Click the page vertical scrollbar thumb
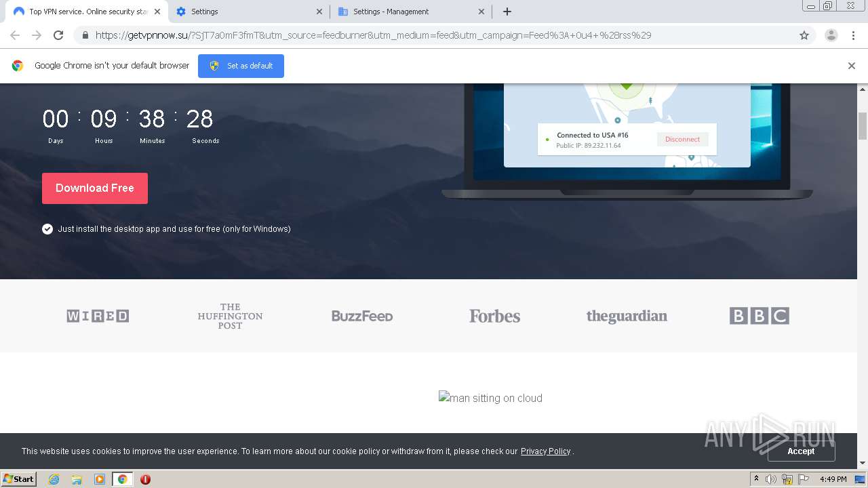The height and width of the screenshot is (488, 868). (x=863, y=125)
